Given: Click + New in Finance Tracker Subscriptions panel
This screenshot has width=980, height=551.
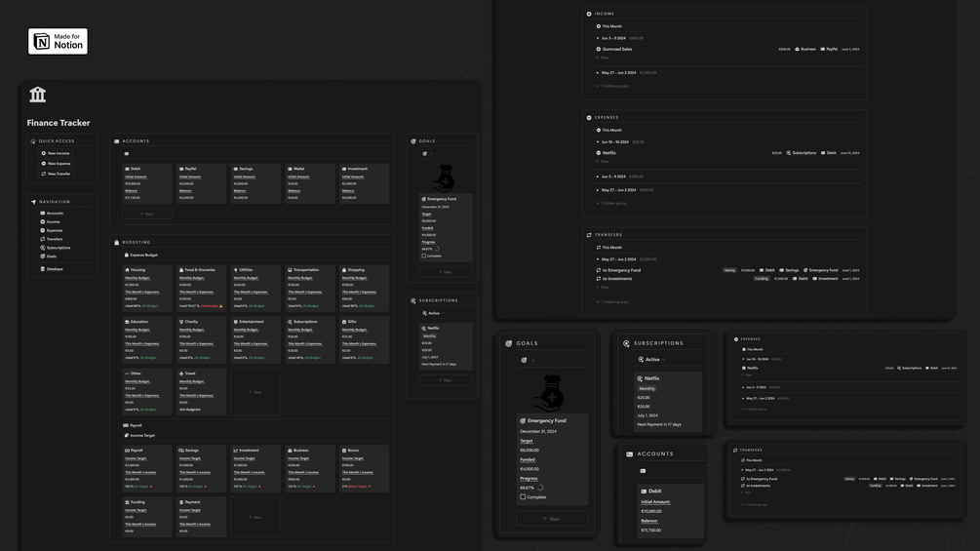Looking at the screenshot, I should tap(445, 379).
